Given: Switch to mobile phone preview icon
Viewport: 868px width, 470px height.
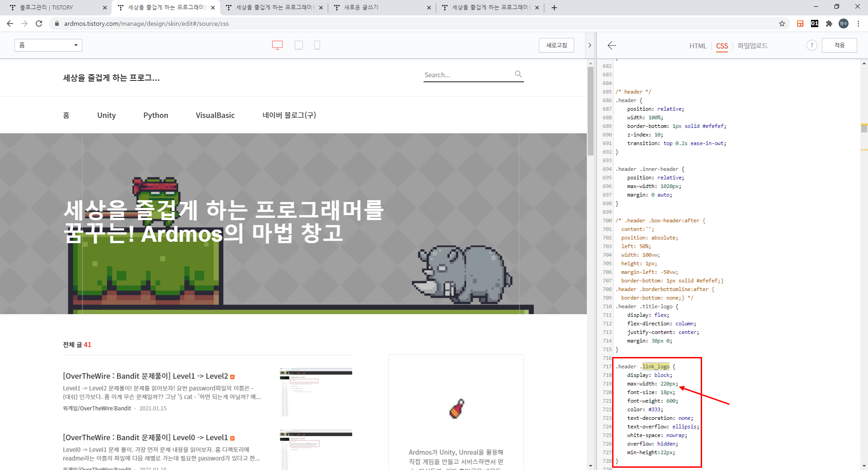Looking at the screenshot, I should click(x=317, y=45).
